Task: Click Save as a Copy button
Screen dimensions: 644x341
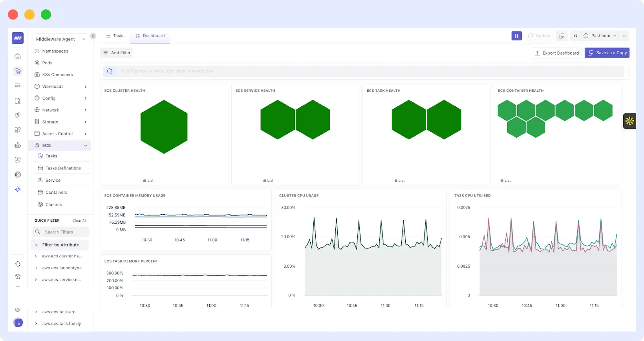Action: [x=607, y=53]
